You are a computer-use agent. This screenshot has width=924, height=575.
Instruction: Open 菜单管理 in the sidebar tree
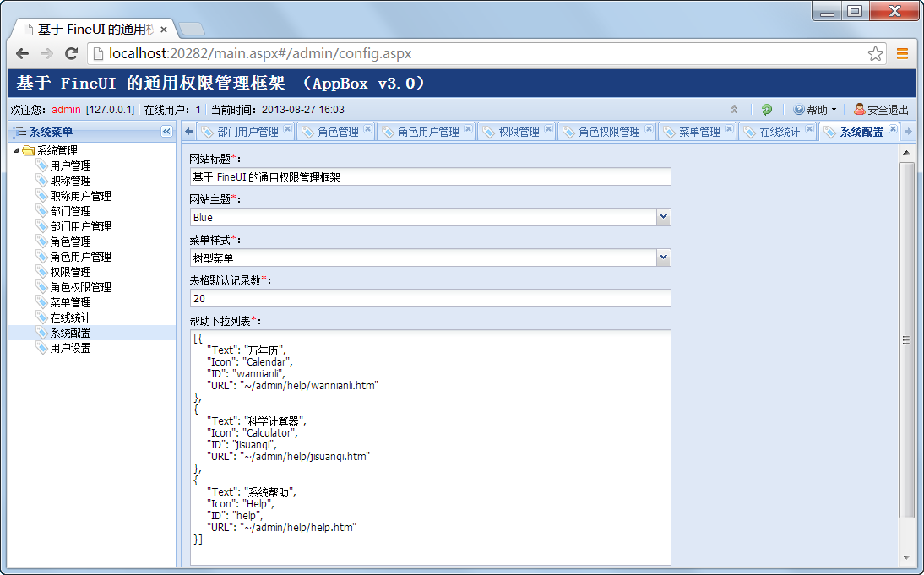click(x=70, y=302)
